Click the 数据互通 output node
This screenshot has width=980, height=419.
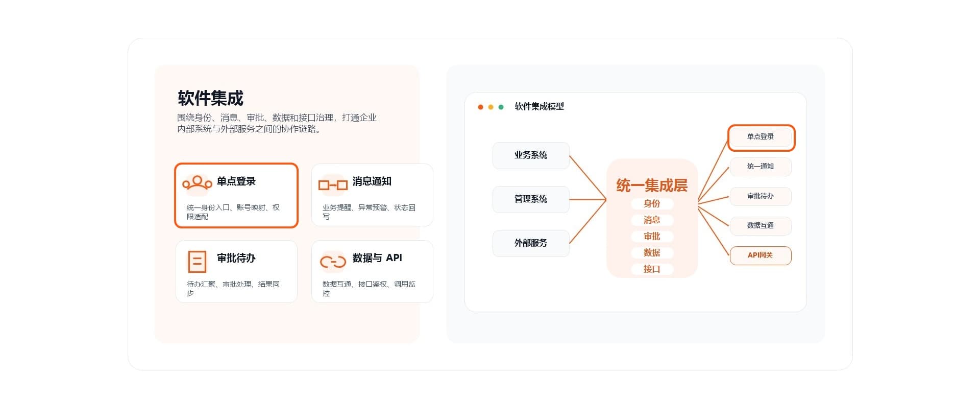coord(761,226)
